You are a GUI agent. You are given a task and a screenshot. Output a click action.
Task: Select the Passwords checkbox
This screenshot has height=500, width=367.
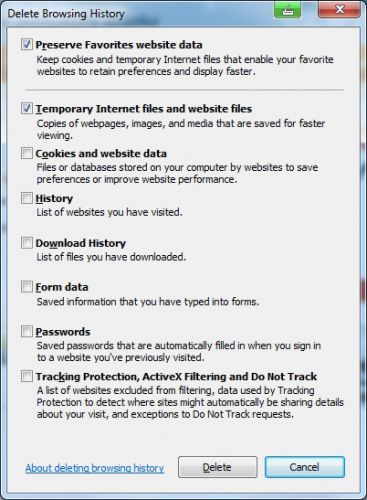tap(27, 331)
